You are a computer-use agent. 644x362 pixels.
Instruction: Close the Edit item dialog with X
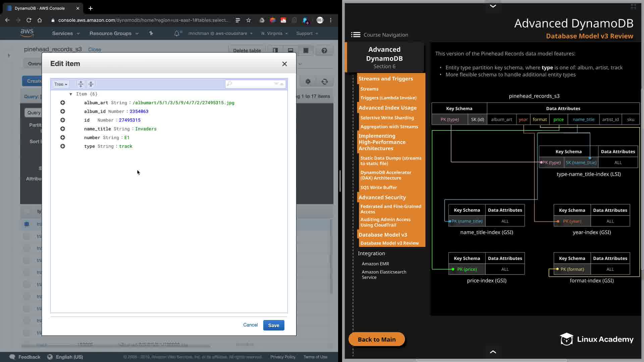pos(284,64)
